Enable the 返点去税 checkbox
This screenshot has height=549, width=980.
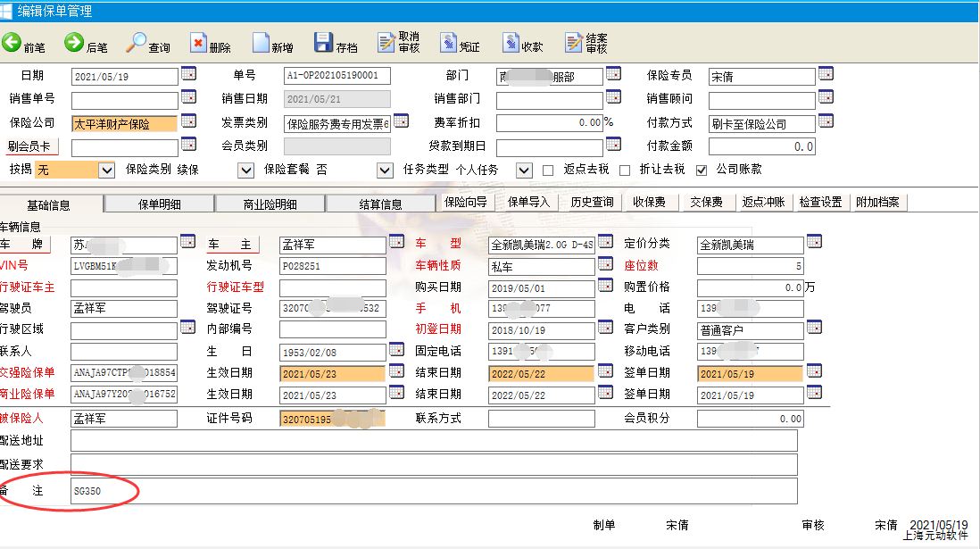click(x=548, y=170)
